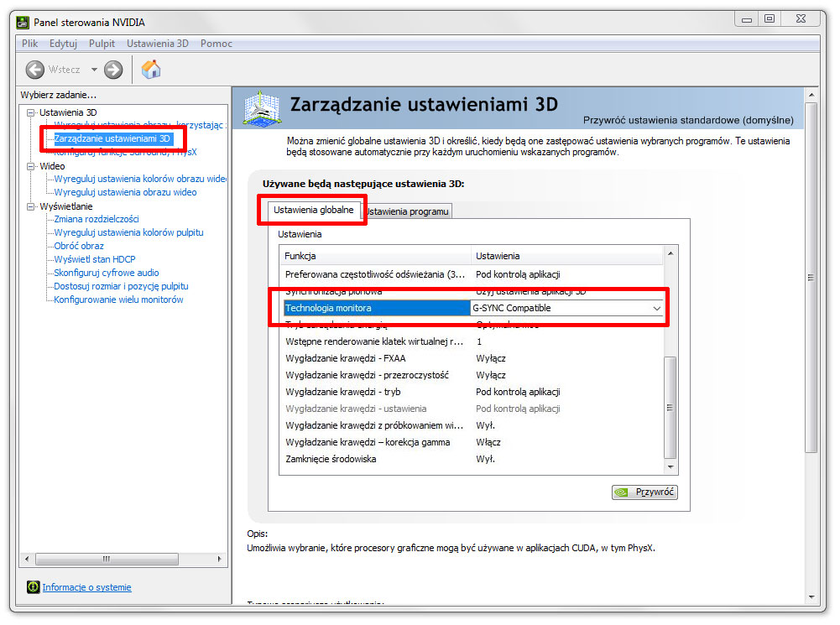840x625 pixels.
Task: Open the Home icon in the toolbar
Action: 150,69
